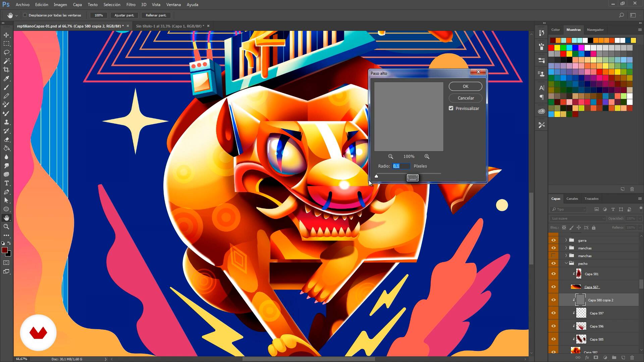Hide the garra group visibility eye
Image resolution: width=644 pixels, height=362 pixels.
[x=553, y=240]
